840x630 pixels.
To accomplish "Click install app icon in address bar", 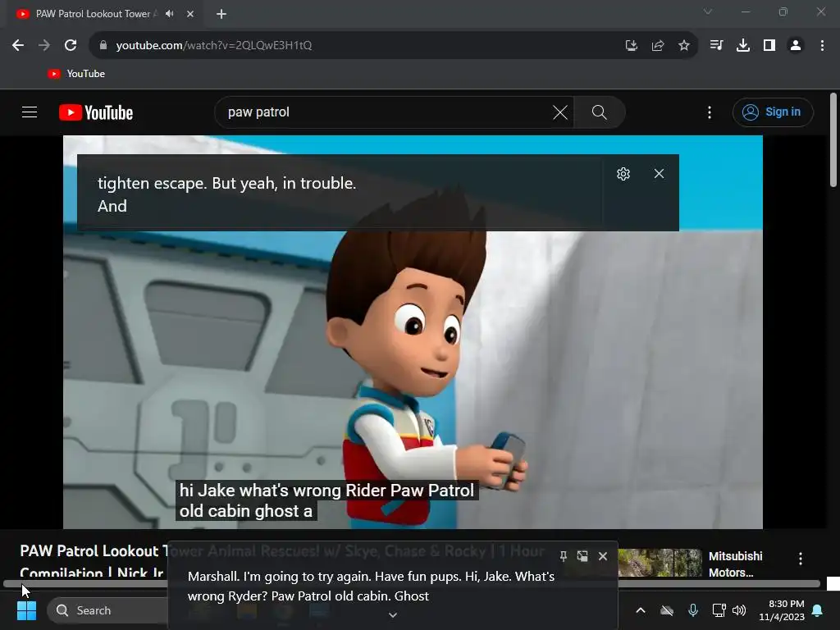I will [x=632, y=46].
